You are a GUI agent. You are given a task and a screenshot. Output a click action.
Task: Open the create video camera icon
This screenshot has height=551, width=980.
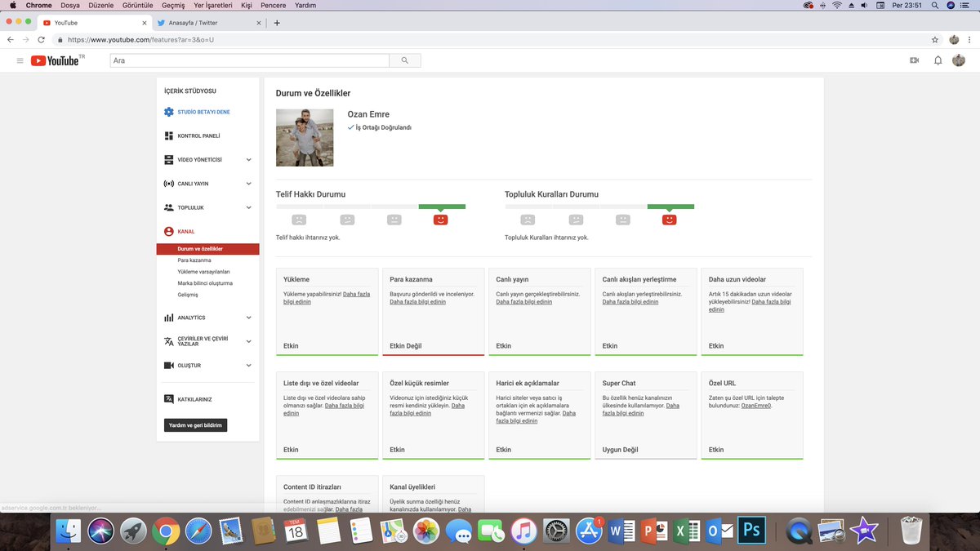915,60
